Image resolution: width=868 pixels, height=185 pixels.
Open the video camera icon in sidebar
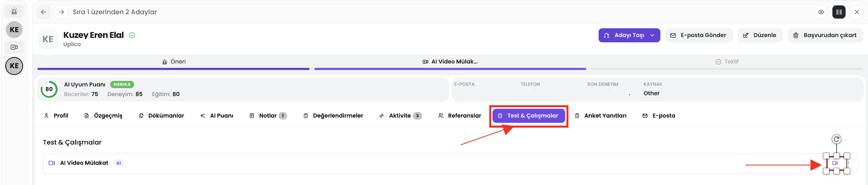coord(14,47)
